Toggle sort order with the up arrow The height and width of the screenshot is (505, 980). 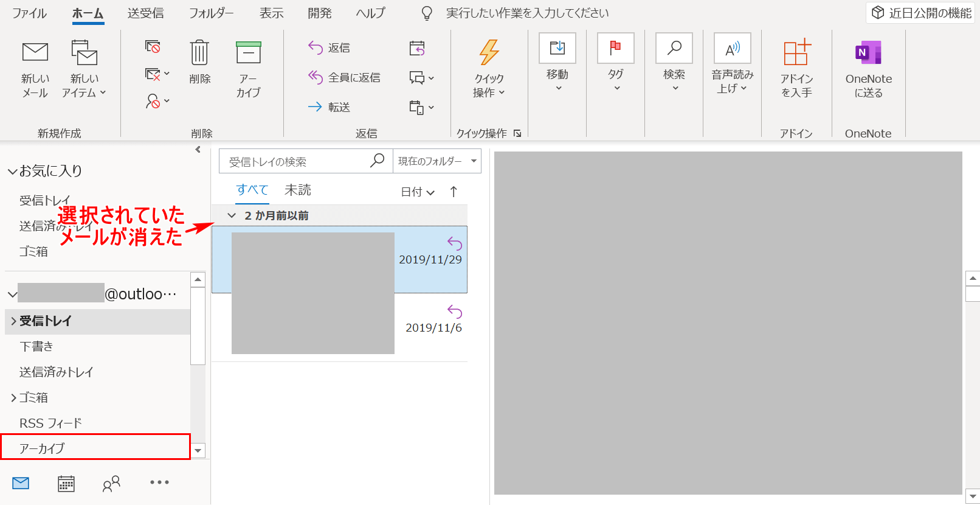point(454,192)
